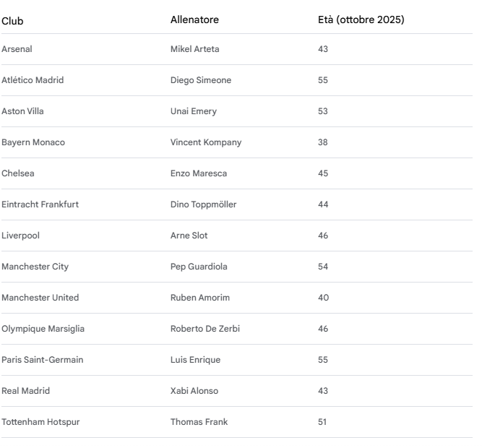Screen dimensions: 482x448
Task: Select Diego Simeone in the table
Action: point(201,80)
